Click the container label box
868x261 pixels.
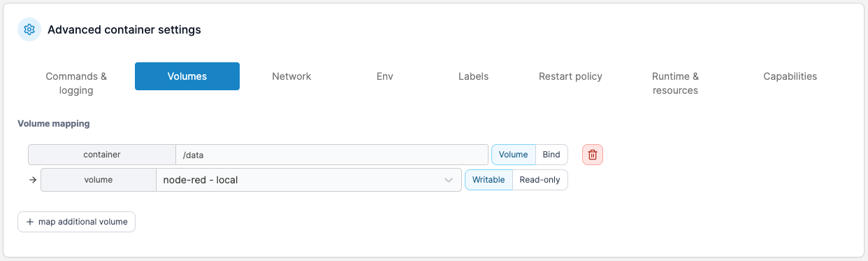pos(102,155)
